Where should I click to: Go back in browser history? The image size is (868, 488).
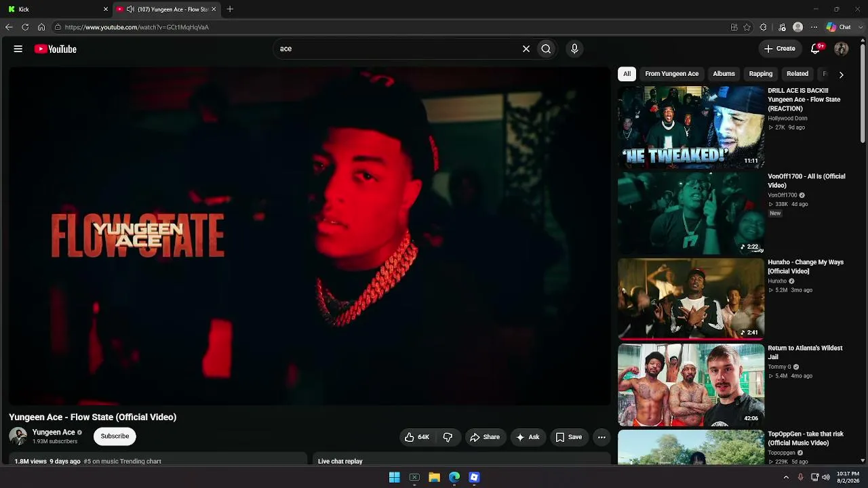[9, 27]
